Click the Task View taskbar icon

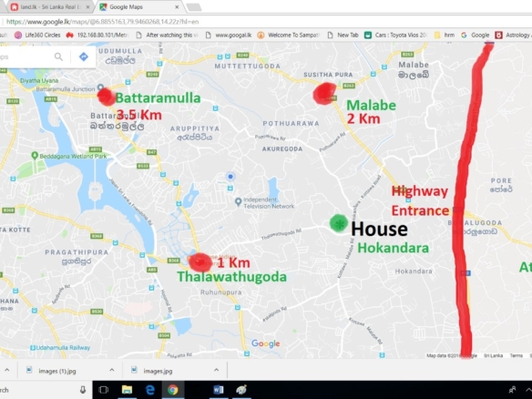pos(103,390)
